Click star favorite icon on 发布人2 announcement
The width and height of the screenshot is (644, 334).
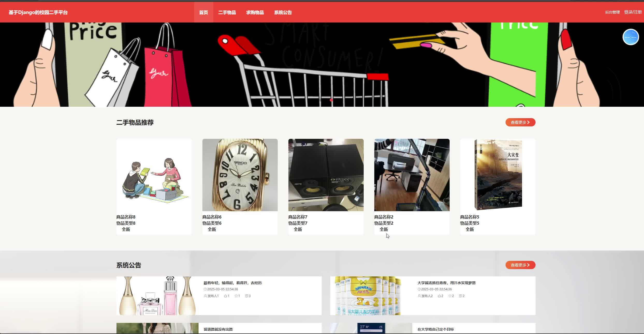[x=450, y=296]
